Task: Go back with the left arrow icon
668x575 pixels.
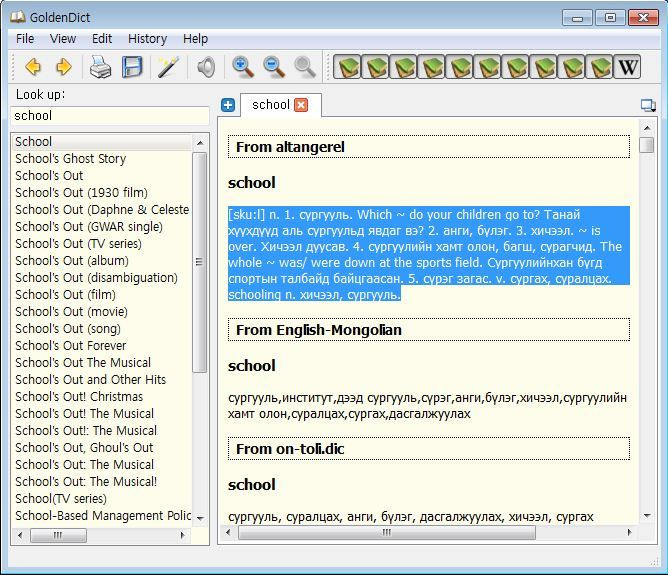Action: pos(33,67)
